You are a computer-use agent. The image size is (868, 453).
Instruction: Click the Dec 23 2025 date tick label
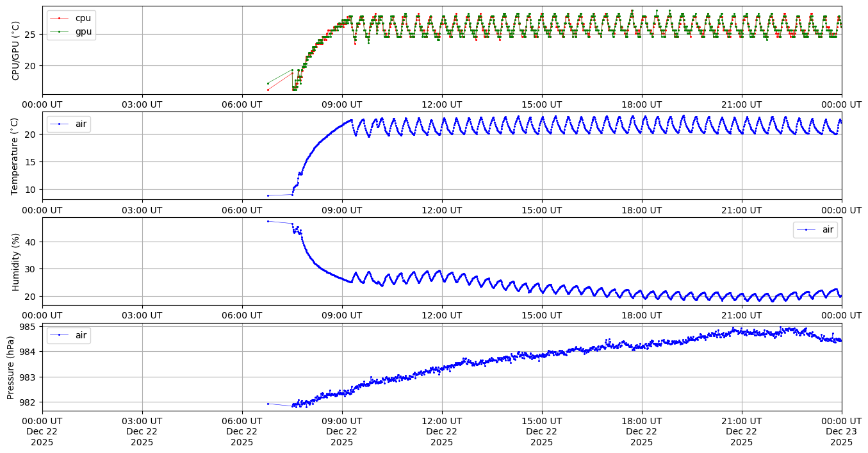tap(842, 431)
